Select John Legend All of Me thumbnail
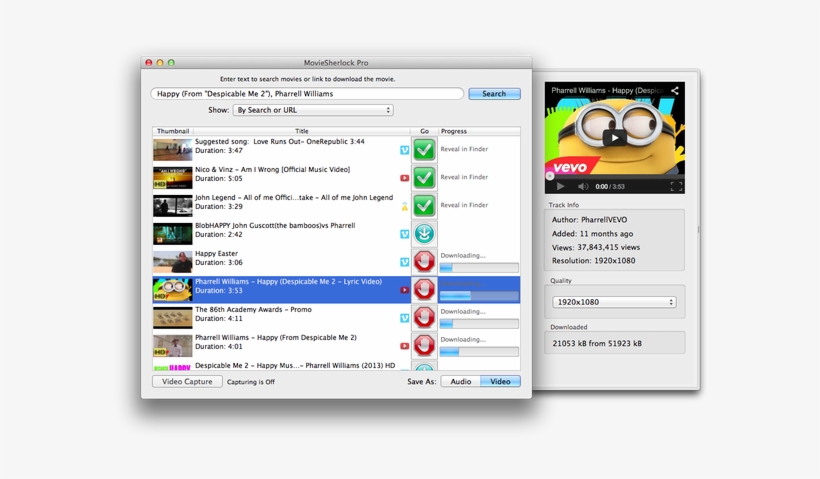This screenshot has height=479, width=820. 173,206
